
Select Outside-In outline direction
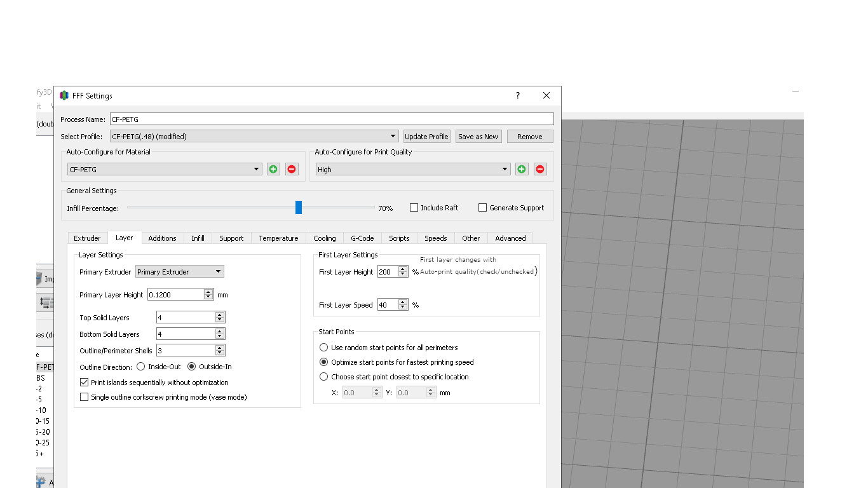coord(191,367)
